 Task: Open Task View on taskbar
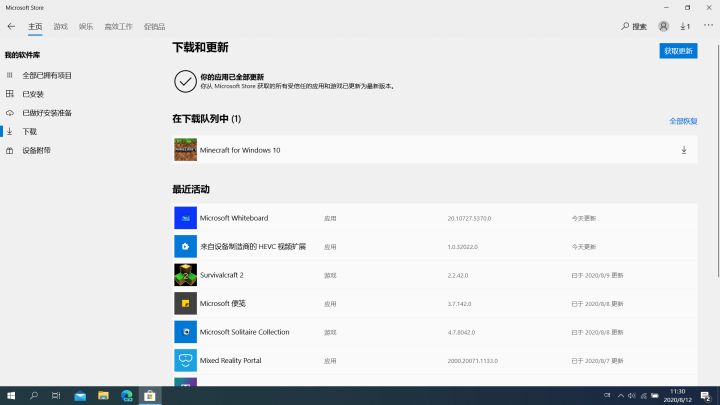click(56, 396)
